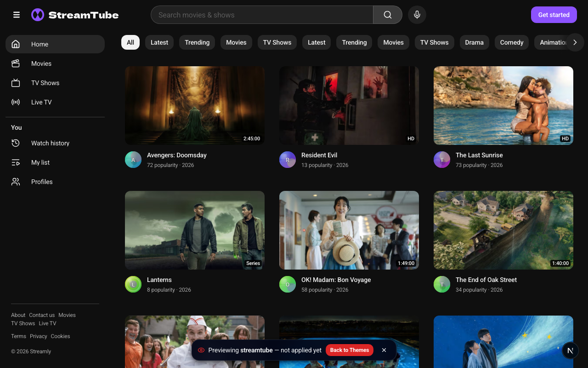The image size is (588, 368).
Task: Click the Back to Themes button
Action: 350,350
